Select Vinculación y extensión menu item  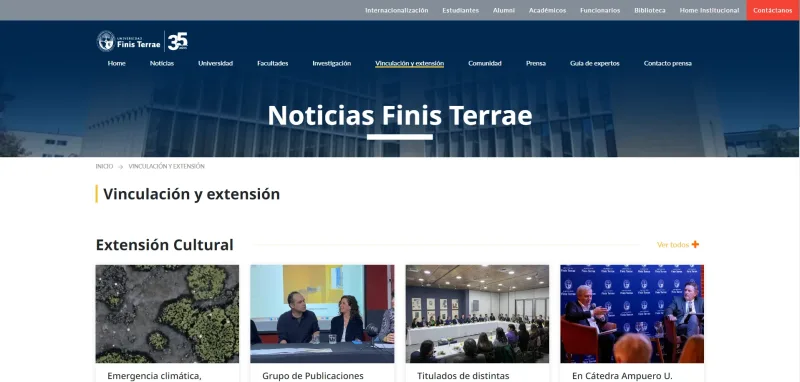(x=409, y=64)
